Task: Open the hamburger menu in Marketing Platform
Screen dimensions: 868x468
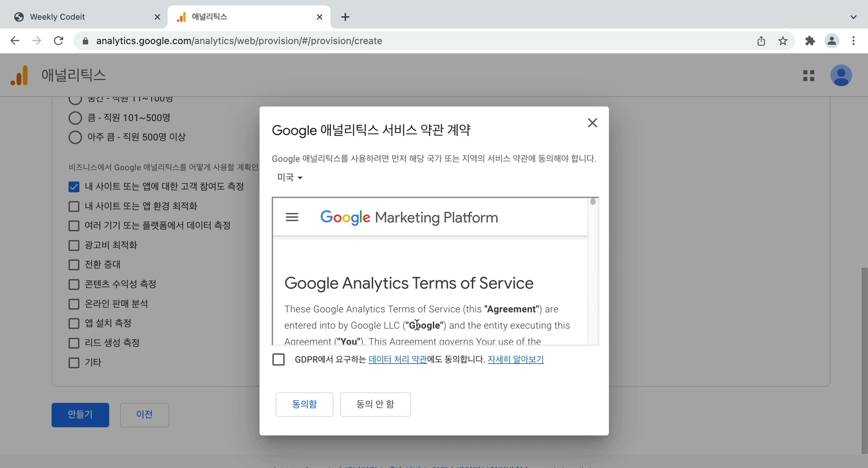Action: click(292, 217)
